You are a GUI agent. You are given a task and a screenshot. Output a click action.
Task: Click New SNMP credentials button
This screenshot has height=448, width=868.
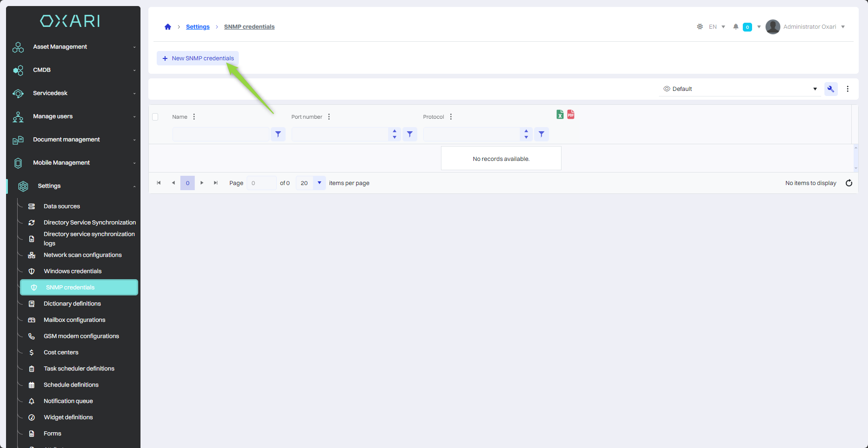[198, 58]
